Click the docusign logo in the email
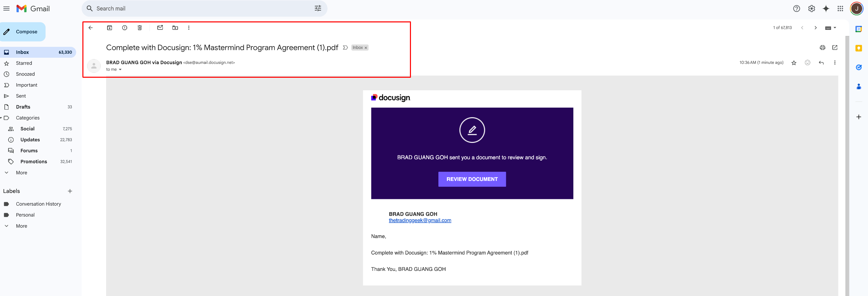The image size is (868, 296). pos(391,98)
